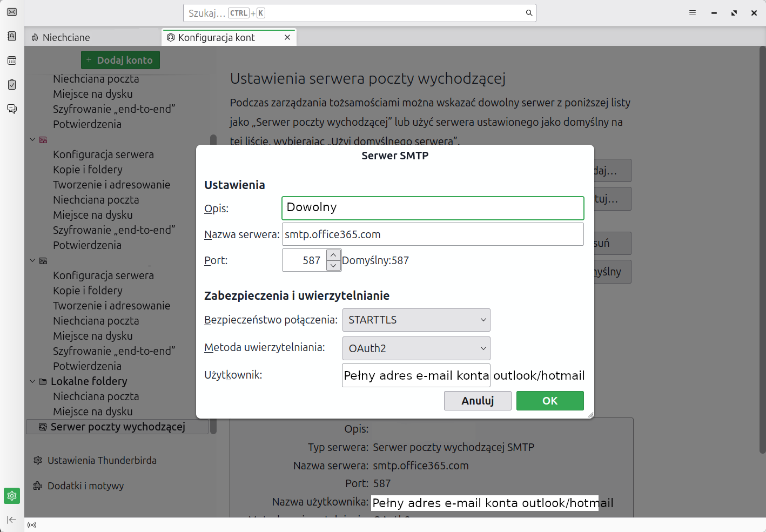Viewport: 766px width, 532px height.
Task: Select Lokalne foldery tree item
Action: pos(89,381)
